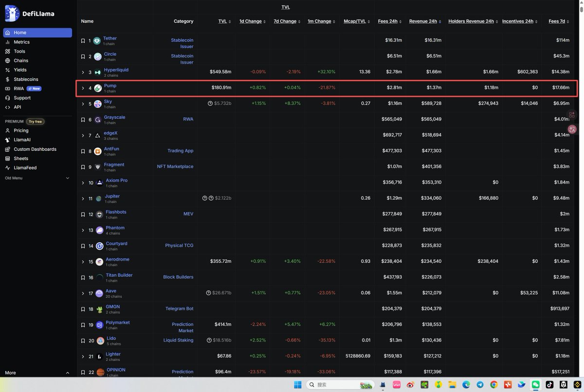
Task: Click the Try free premium button
Action: tap(35, 122)
